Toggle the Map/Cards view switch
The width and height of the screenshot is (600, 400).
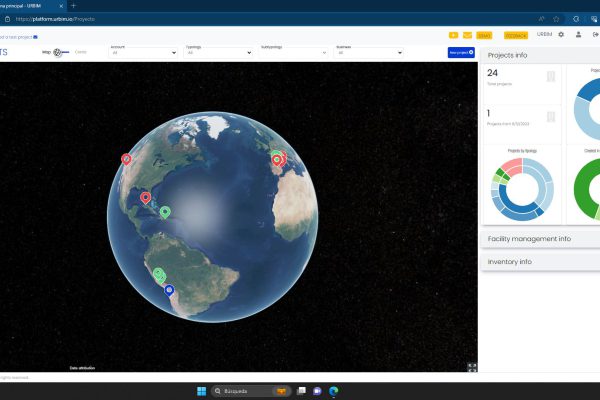point(61,52)
